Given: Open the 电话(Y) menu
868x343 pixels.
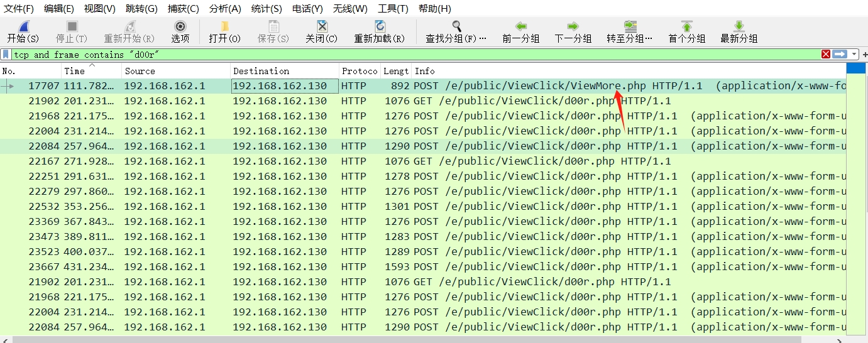Looking at the screenshot, I should tap(307, 9).
